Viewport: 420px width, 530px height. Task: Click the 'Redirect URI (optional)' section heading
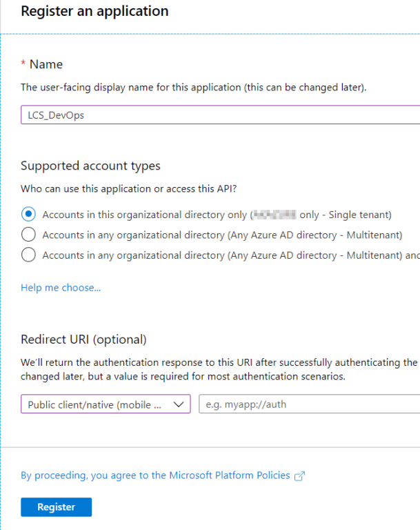coord(83,340)
